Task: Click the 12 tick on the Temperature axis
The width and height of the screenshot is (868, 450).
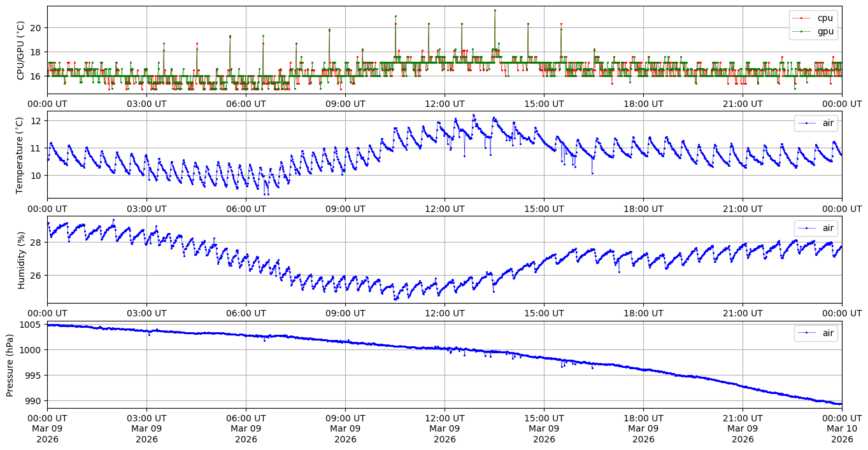Action: point(35,121)
